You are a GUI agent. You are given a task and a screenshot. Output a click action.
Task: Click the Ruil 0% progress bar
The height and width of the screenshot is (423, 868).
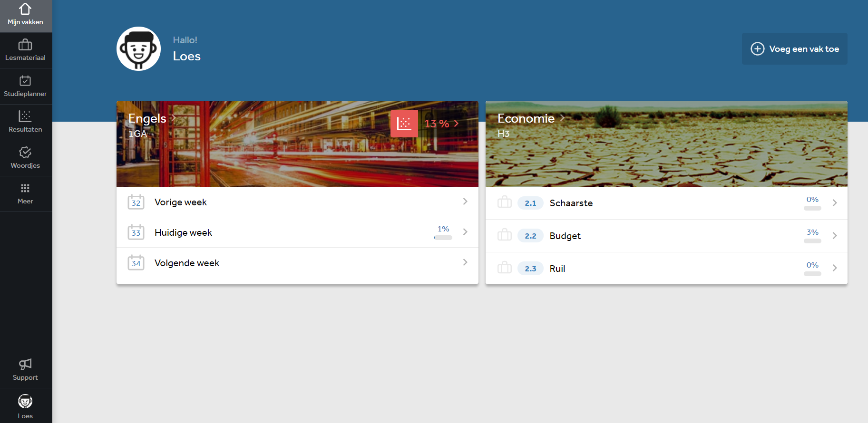pyautogui.click(x=812, y=274)
